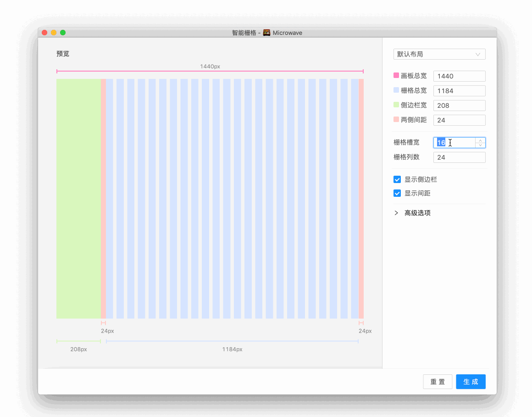
Task: Decrease 栅格槽宽 with stepper down arrow
Action: pos(480,145)
